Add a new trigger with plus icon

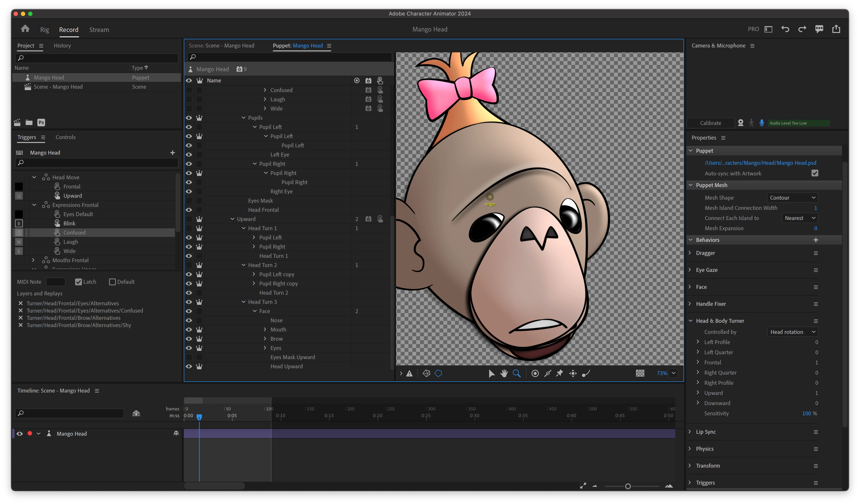tap(172, 152)
